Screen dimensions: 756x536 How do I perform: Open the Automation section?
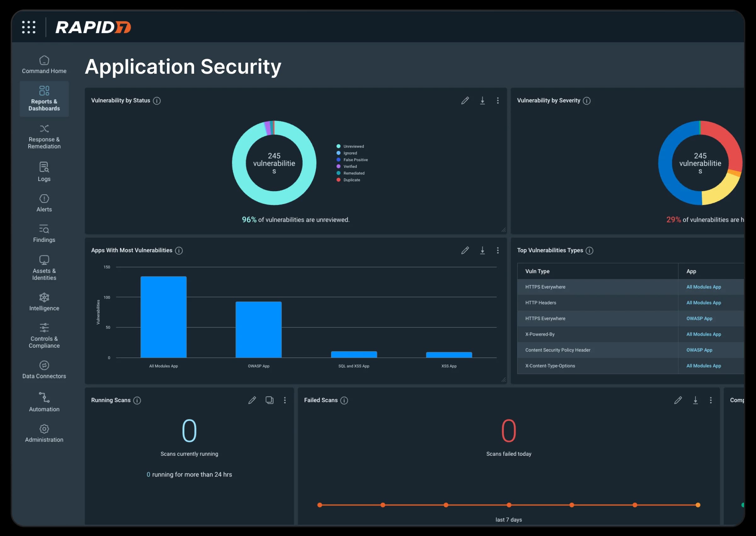coord(44,402)
